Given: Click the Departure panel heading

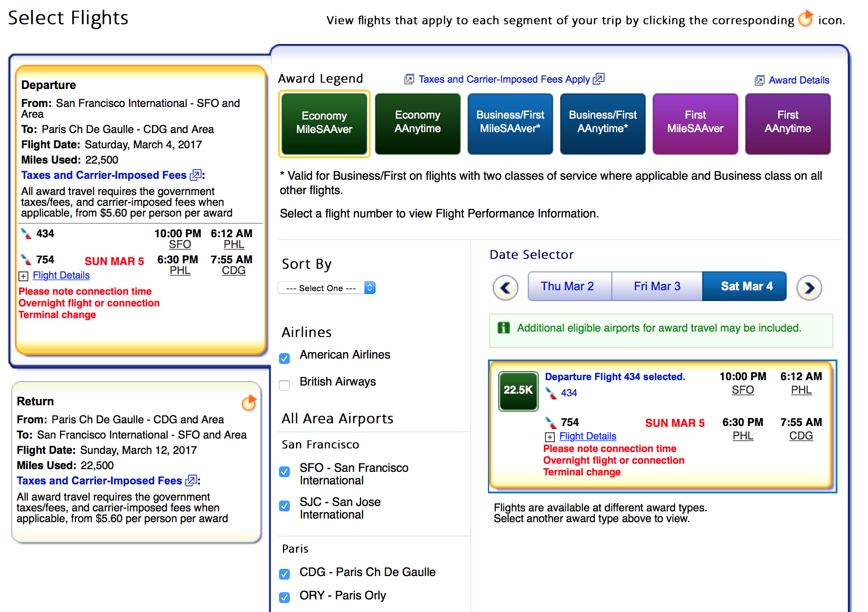Looking at the screenshot, I should [x=49, y=85].
